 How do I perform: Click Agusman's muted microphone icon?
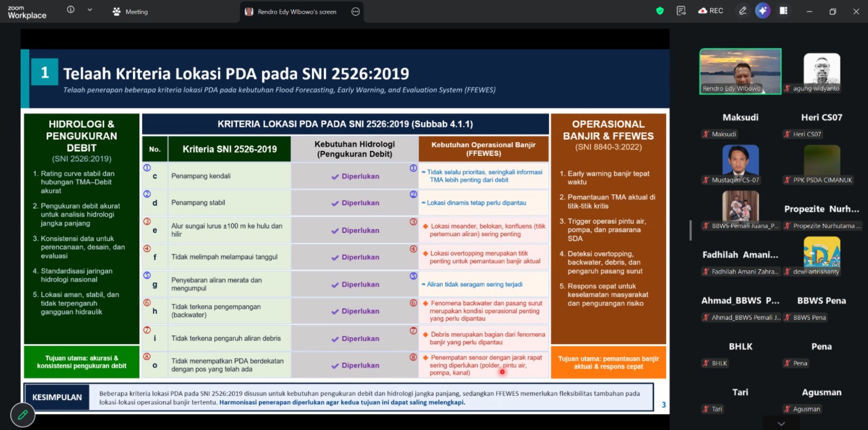(787, 409)
